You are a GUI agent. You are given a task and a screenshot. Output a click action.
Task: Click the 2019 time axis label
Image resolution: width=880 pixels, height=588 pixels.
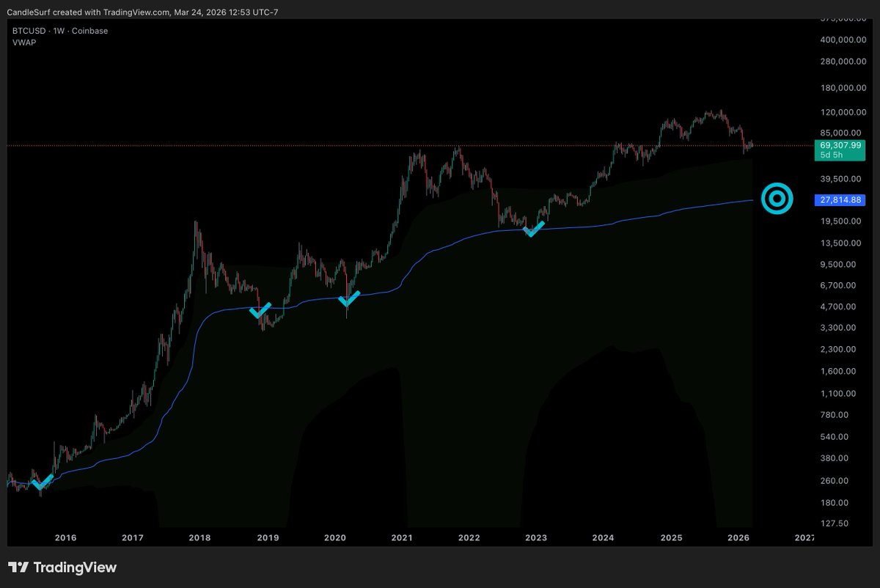pyautogui.click(x=267, y=538)
